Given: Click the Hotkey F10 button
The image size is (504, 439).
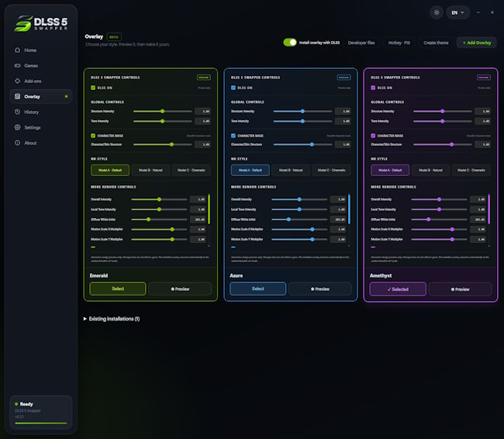Looking at the screenshot, I should (x=399, y=43).
